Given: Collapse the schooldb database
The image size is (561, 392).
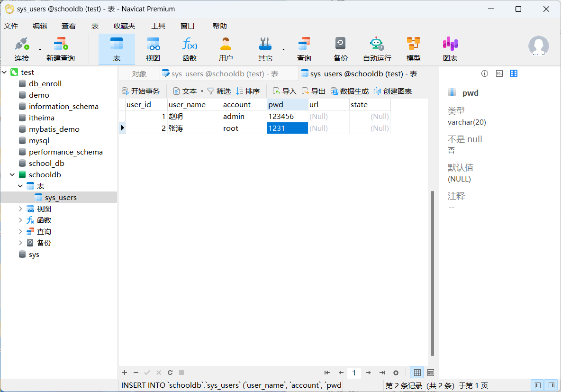Looking at the screenshot, I should [x=12, y=174].
